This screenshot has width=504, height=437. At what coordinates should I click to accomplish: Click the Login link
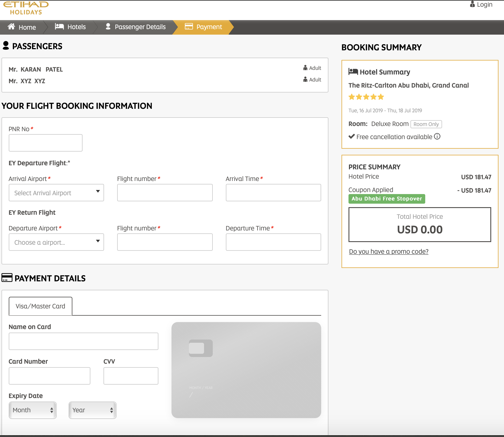[x=485, y=5]
